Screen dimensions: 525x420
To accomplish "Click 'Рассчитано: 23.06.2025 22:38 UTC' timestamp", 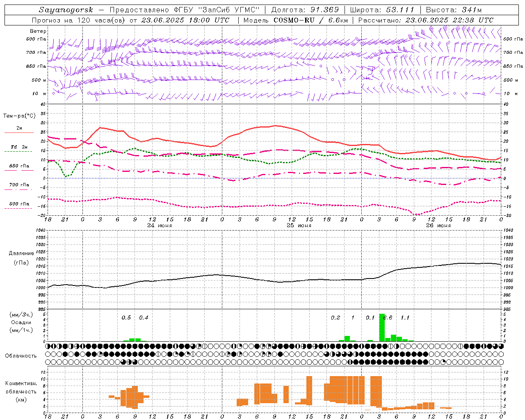I will pos(426,20).
